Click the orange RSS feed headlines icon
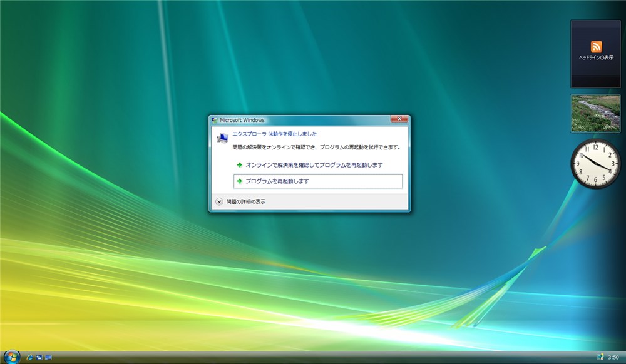This screenshot has height=364, width=626. pyautogui.click(x=596, y=46)
